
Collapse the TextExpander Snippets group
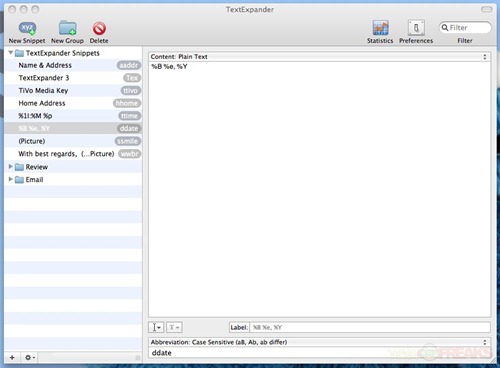pyautogui.click(x=11, y=53)
